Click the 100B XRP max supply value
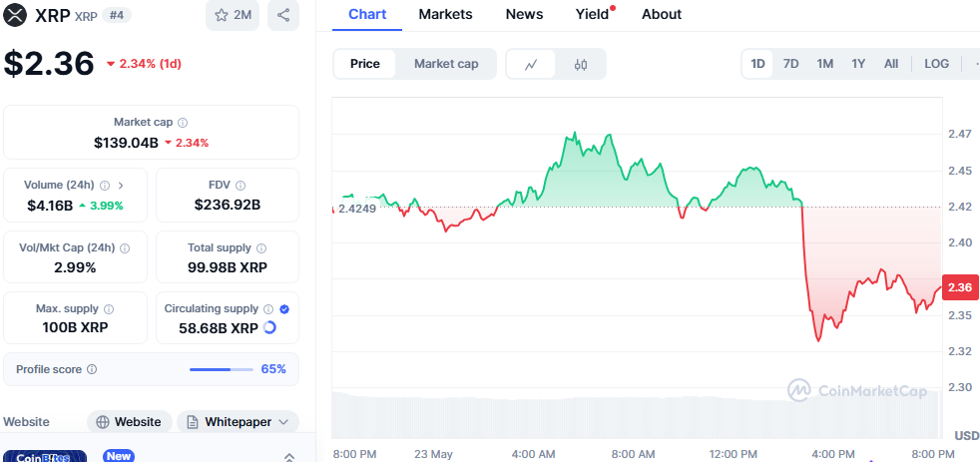This screenshot has height=462, width=980. click(75, 327)
